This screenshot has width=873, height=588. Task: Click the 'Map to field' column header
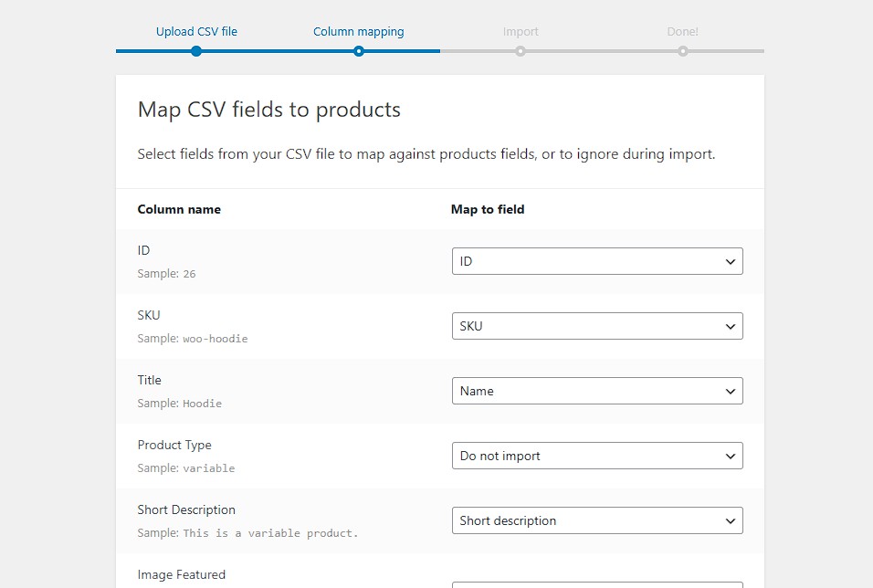(x=488, y=209)
